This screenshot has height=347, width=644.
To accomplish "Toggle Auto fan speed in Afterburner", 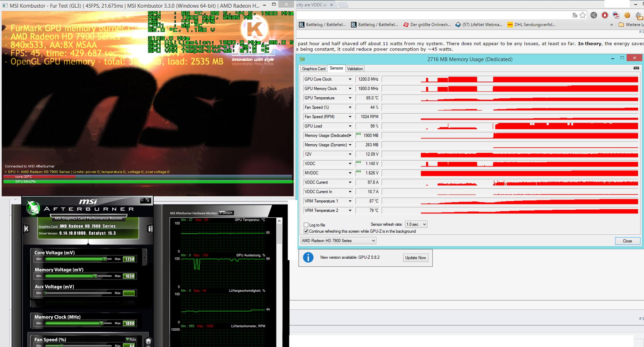I will [131, 339].
